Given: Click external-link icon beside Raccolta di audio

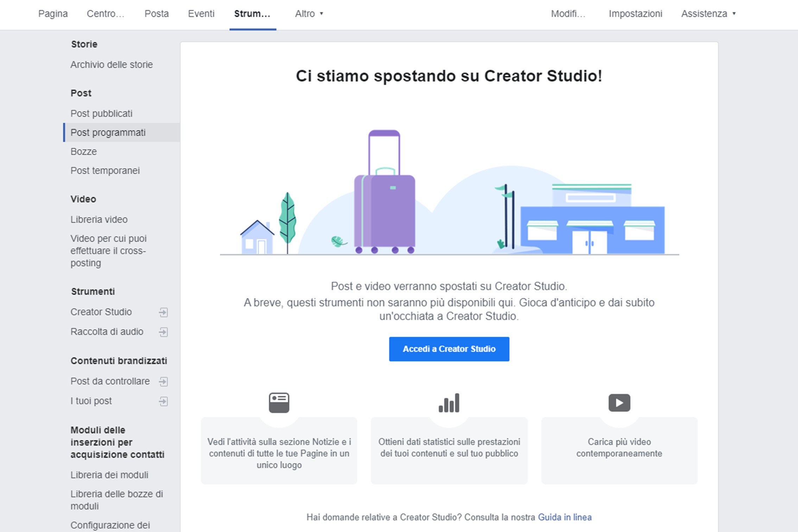Looking at the screenshot, I should 163,332.
